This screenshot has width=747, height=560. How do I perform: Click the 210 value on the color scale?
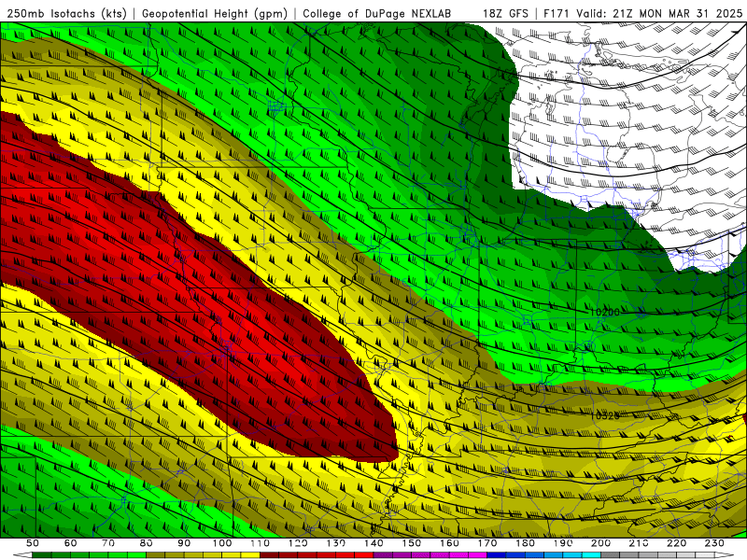639,543
